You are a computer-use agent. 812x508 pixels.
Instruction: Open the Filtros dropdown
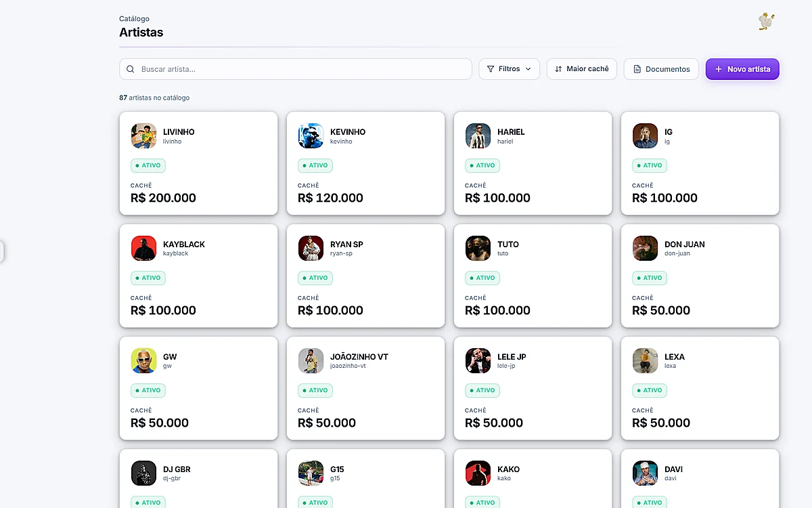[510, 69]
